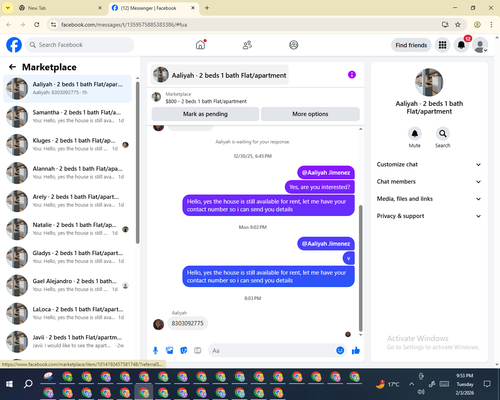Screen dimensions: 500x400
Task: Click the 'Yes, are you interested?' message
Action: (320, 187)
